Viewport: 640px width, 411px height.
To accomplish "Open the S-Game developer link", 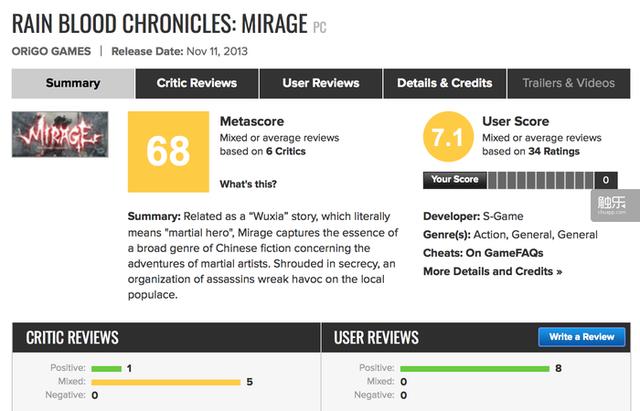I will coord(503,216).
